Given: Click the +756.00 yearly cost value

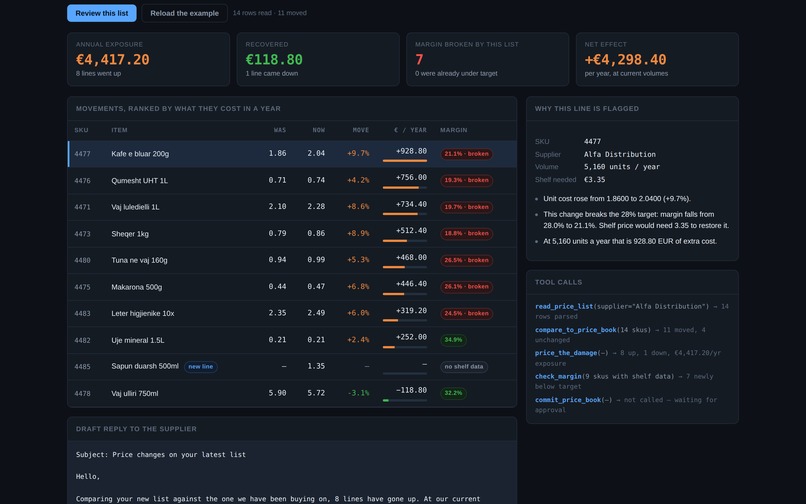Looking at the screenshot, I should click(x=411, y=177).
